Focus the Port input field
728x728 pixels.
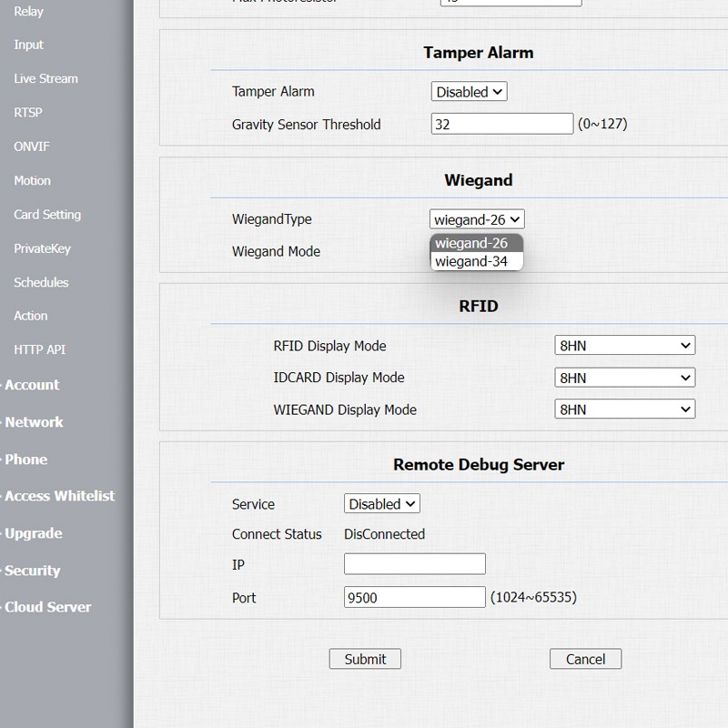pyautogui.click(x=414, y=598)
